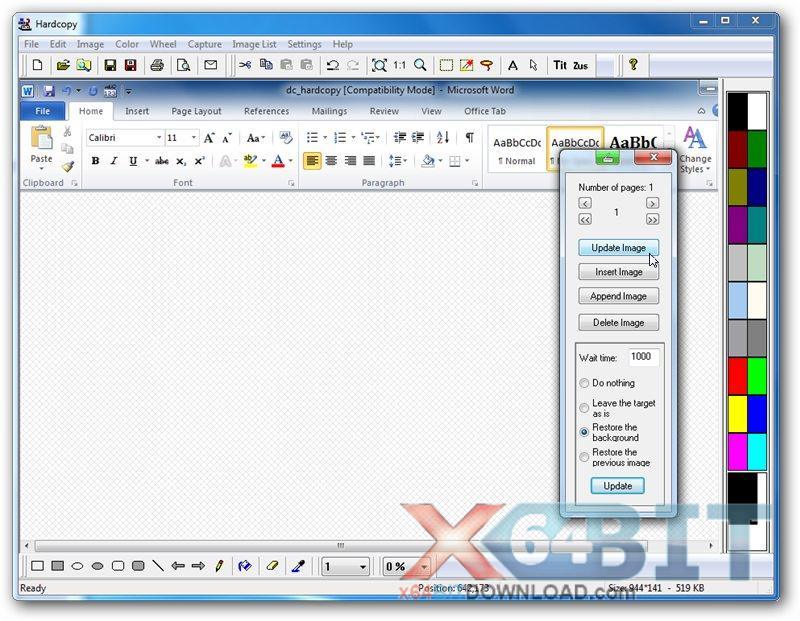800x621 pixels.
Task: Click the text tool letter A icon
Action: [x=513, y=65]
